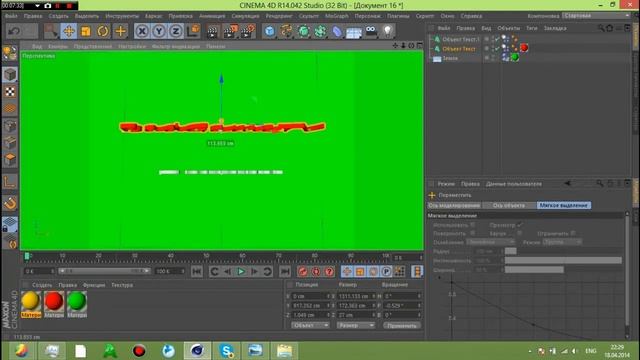The image size is (640, 360).
Task: Open the Размер coordinate dropdown
Action: click(356, 325)
